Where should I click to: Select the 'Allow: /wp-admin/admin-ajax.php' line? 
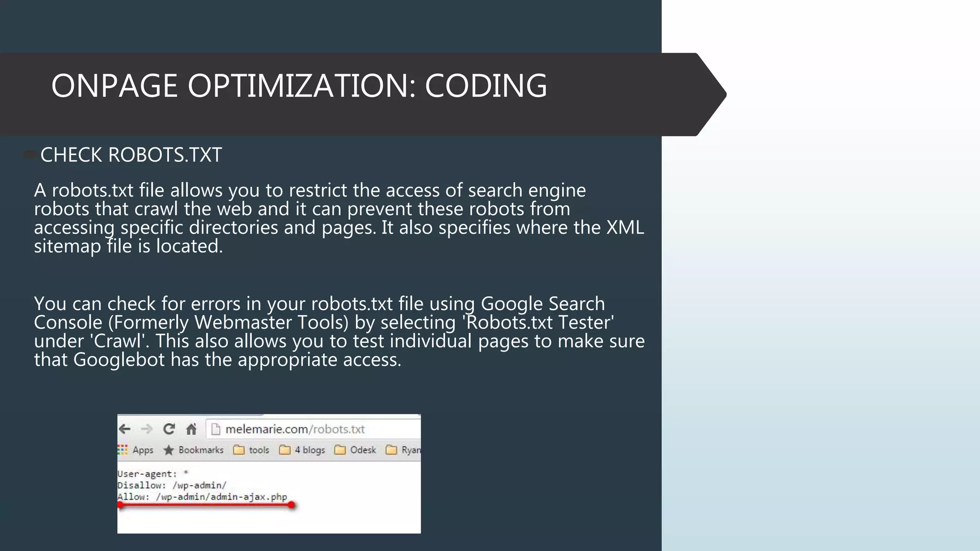[202, 496]
